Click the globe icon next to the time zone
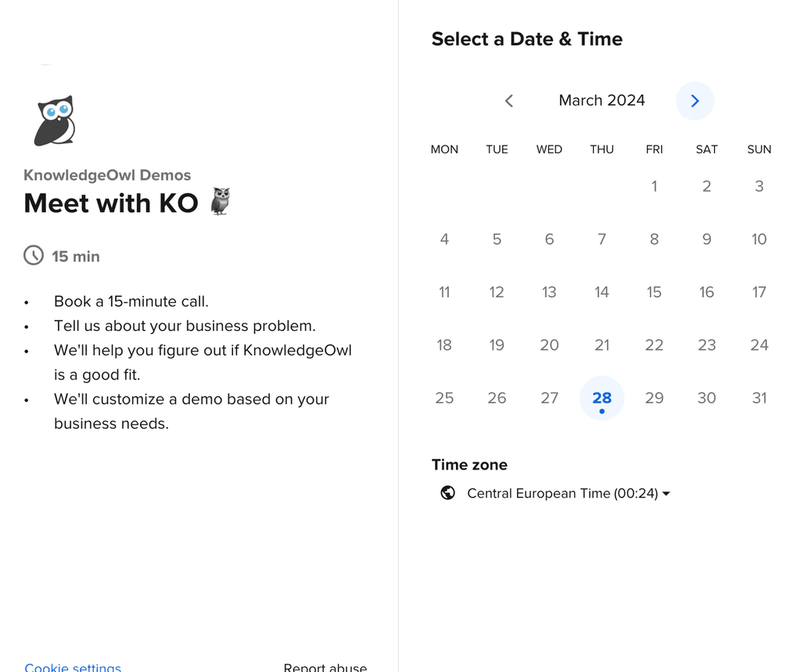Image resolution: width=801 pixels, height=672 pixels. (x=447, y=493)
